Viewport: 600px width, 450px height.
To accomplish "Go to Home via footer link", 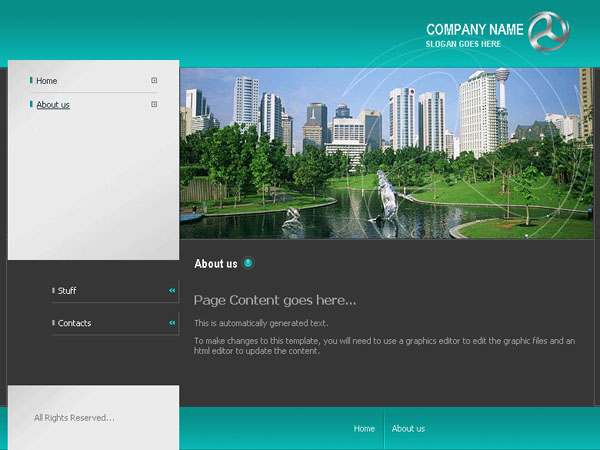I will coord(364,429).
